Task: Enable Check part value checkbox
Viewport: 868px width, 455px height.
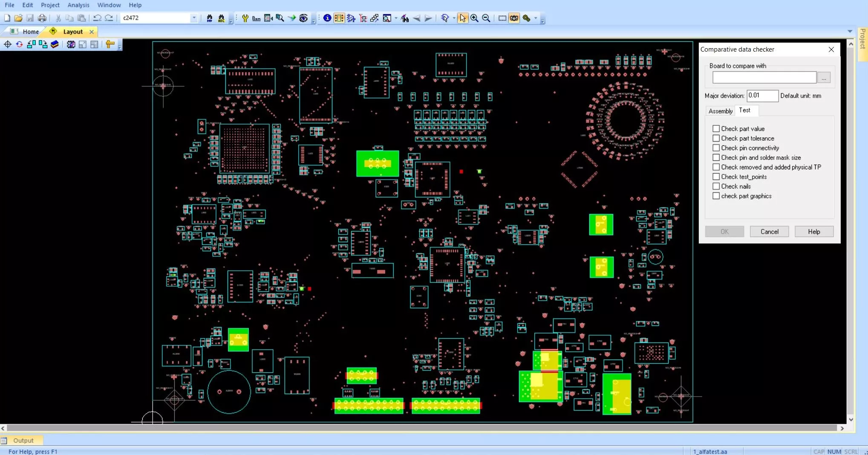Action: click(716, 129)
